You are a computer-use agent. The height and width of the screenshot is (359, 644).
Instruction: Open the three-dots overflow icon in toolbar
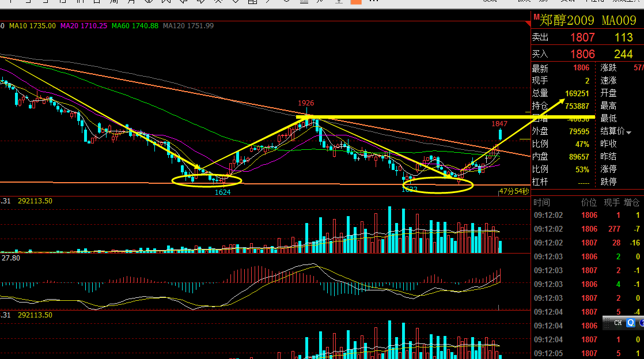click(x=373, y=1)
